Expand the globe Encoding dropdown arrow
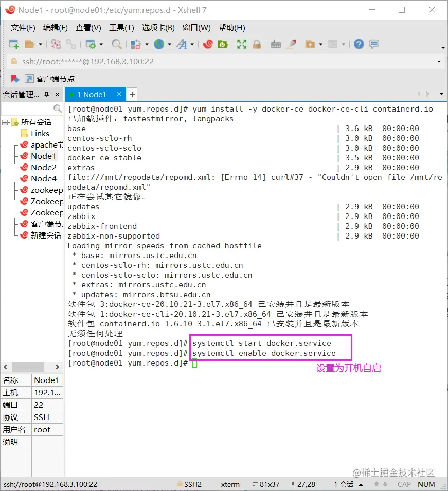The image size is (448, 491). pyautogui.click(x=170, y=44)
